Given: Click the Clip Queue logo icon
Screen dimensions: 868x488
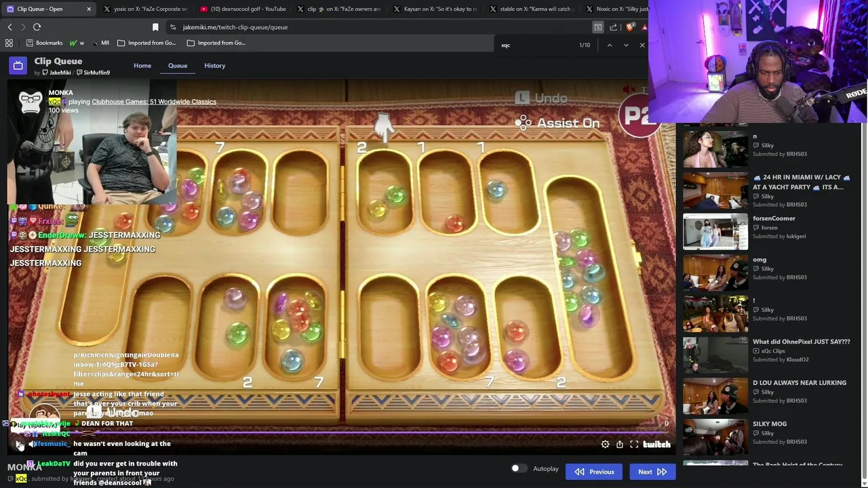Looking at the screenshot, I should click(x=18, y=66).
